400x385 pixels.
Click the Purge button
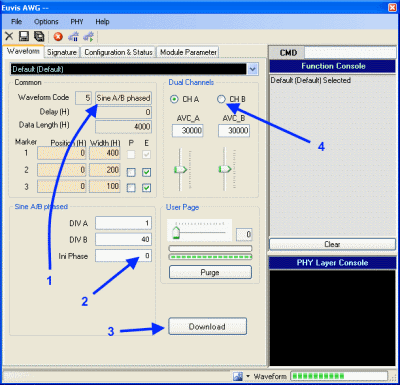point(210,272)
